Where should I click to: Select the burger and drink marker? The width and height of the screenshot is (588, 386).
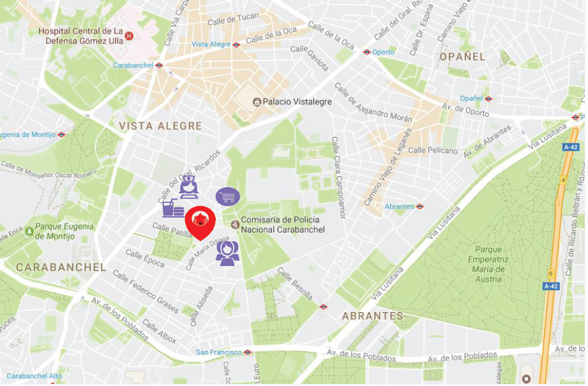point(173,209)
